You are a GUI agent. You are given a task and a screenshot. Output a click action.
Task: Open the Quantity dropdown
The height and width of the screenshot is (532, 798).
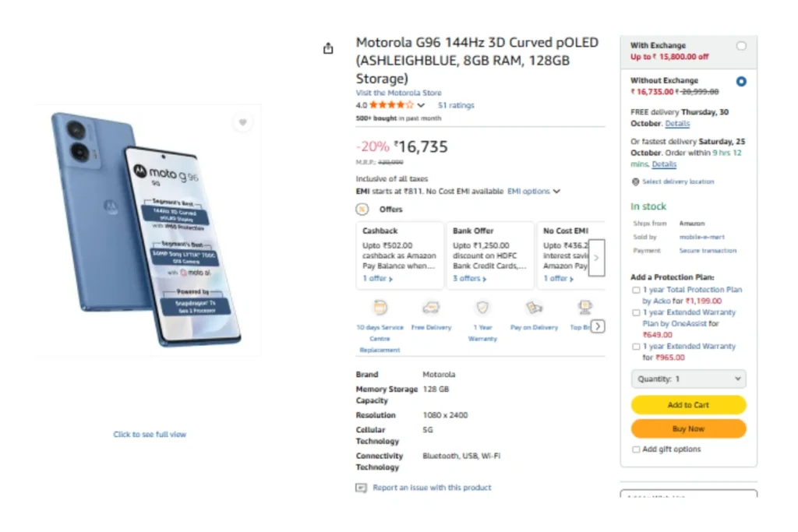(688, 379)
